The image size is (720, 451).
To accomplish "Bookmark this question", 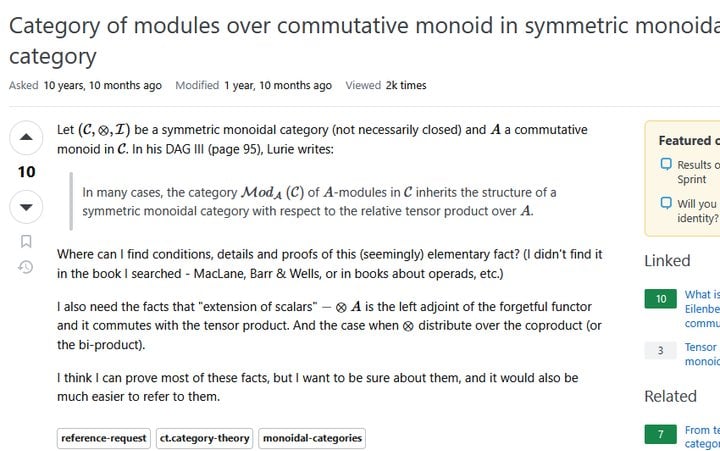I will 26,241.
